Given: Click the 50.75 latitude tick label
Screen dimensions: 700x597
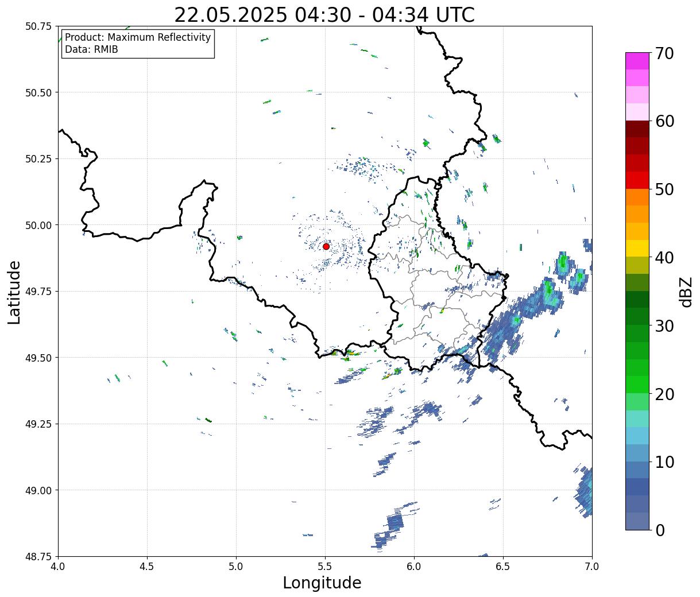Looking at the screenshot, I should 38,26.
